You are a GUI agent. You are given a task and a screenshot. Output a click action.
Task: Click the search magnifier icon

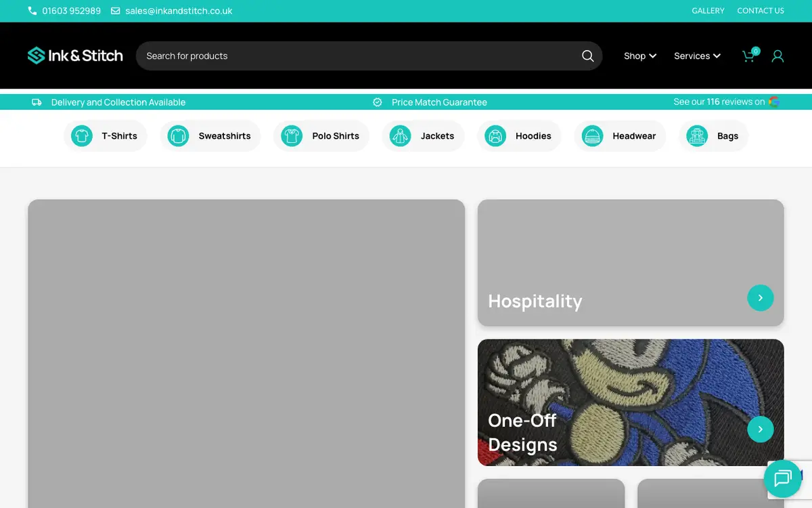coord(587,56)
